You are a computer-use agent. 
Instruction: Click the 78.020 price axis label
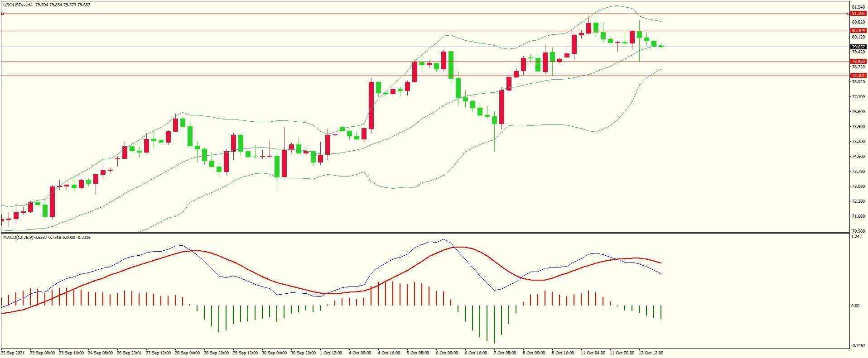[x=858, y=82]
